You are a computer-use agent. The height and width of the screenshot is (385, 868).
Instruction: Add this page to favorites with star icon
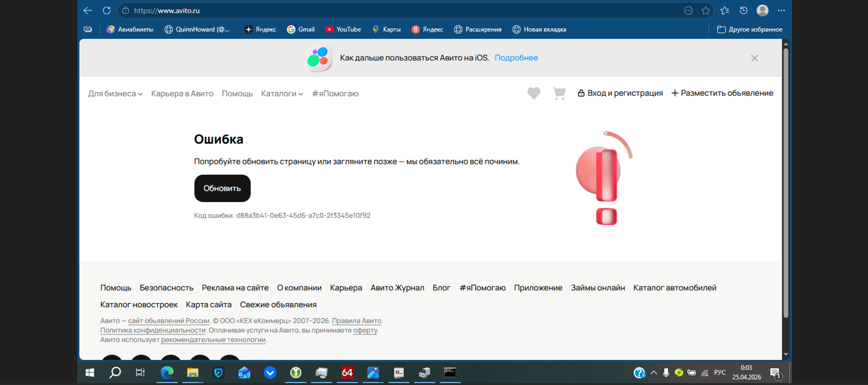pyautogui.click(x=706, y=10)
